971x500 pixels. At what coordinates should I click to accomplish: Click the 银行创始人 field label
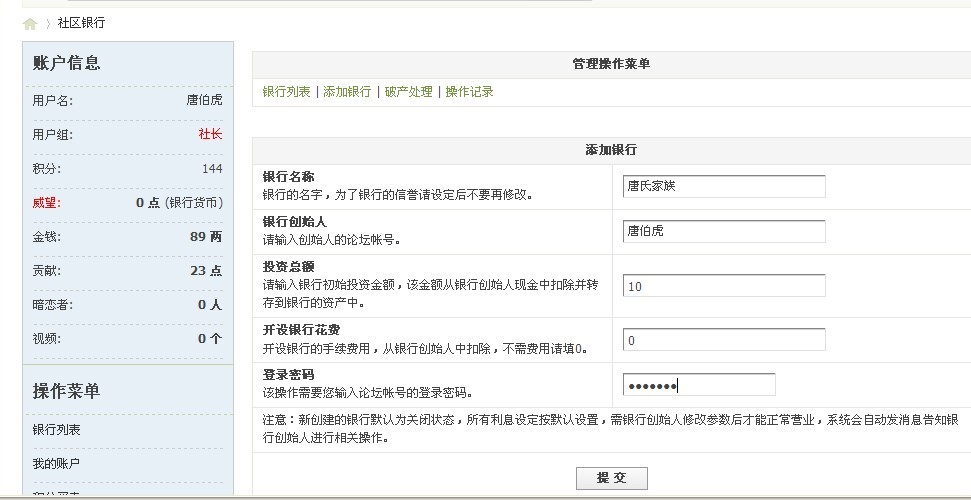pyautogui.click(x=295, y=222)
